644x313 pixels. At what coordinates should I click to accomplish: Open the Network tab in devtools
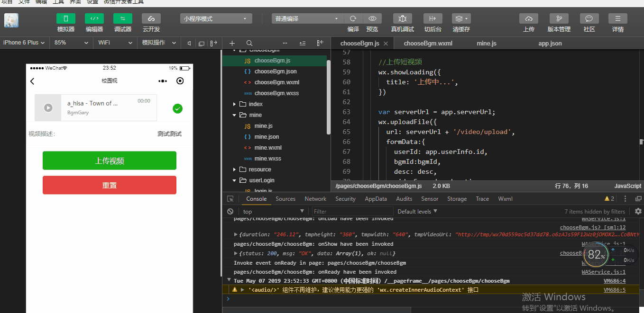315,199
